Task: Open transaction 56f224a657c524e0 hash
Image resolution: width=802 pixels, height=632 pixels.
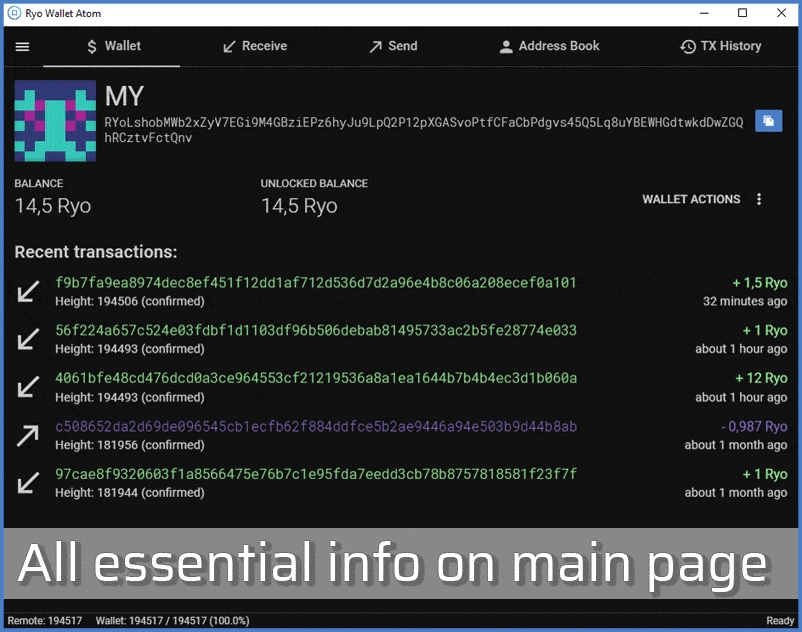Action: pos(316,330)
